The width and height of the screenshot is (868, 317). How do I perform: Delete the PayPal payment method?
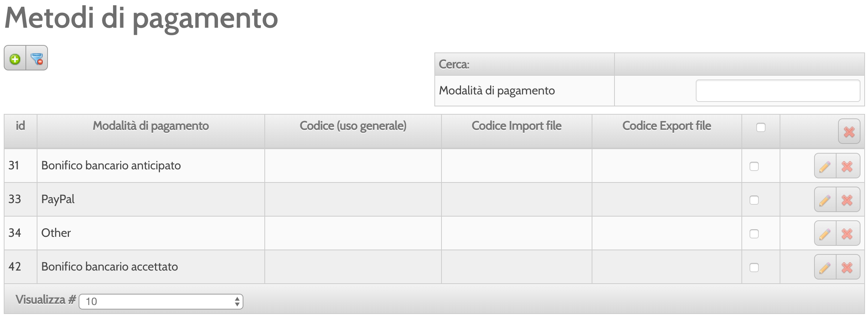point(847,200)
